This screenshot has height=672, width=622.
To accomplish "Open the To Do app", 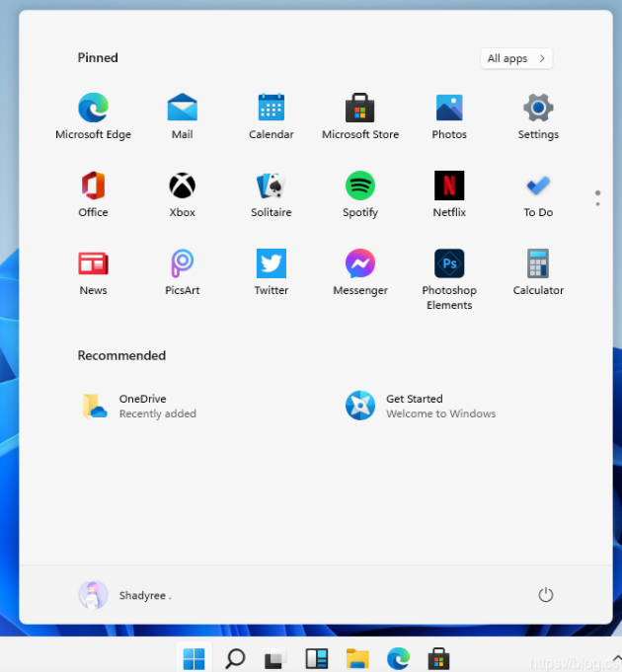I will (x=538, y=193).
